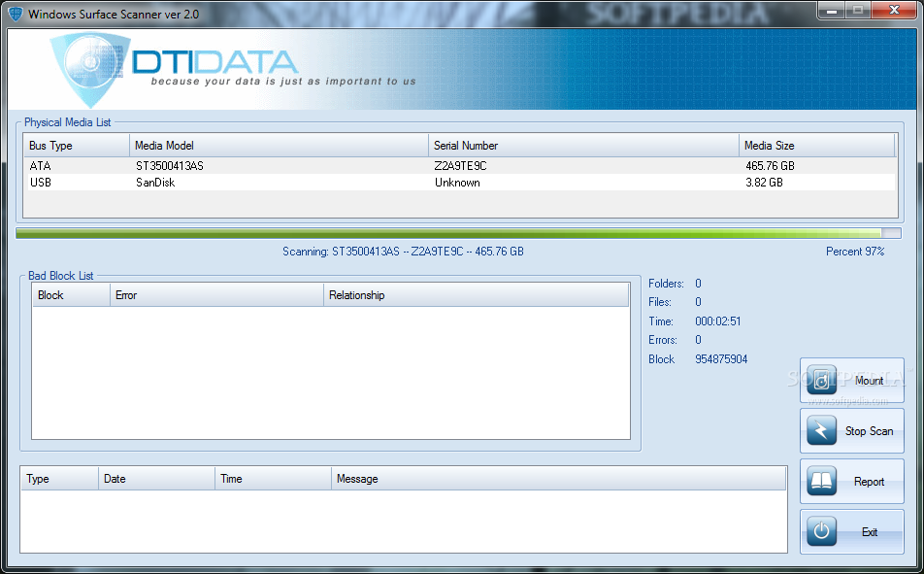The width and height of the screenshot is (924, 574).
Task: Click the Relationship column header
Action: tap(476, 295)
